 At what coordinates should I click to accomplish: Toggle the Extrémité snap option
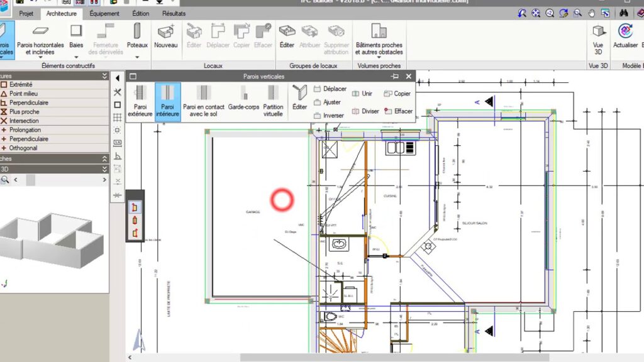[21, 85]
